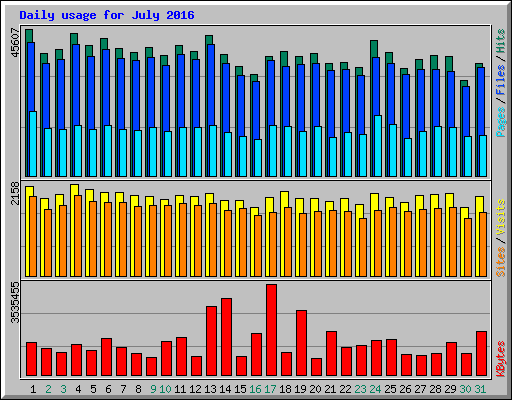
Task: Click the red KBytes bar for day 9
Action: (x=151, y=367)
